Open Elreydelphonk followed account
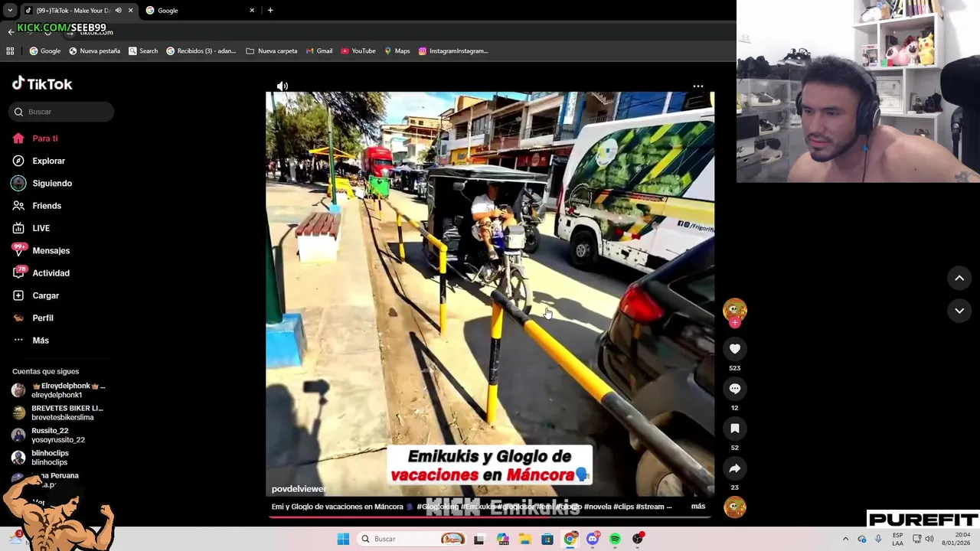 click(x=60, y=390)
